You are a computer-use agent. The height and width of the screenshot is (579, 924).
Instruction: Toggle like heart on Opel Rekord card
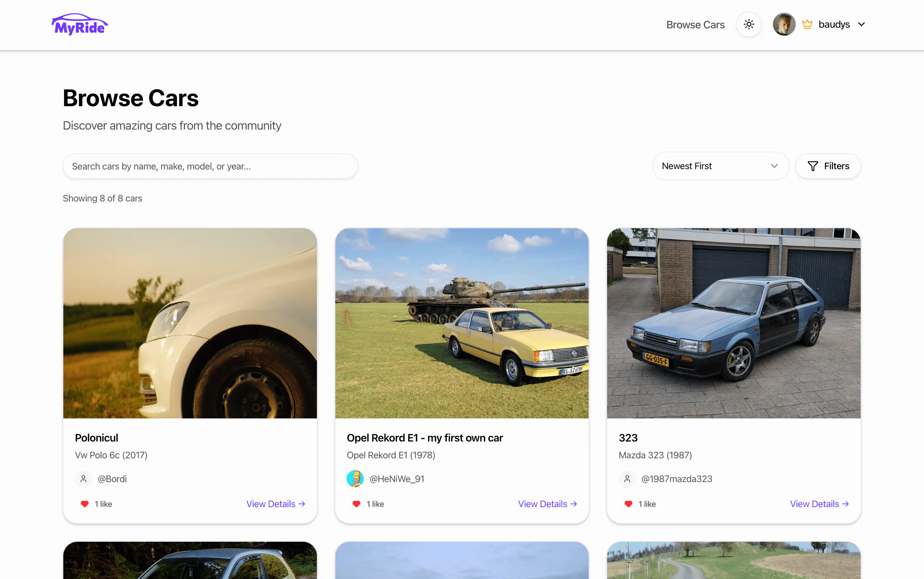[356, 504]
